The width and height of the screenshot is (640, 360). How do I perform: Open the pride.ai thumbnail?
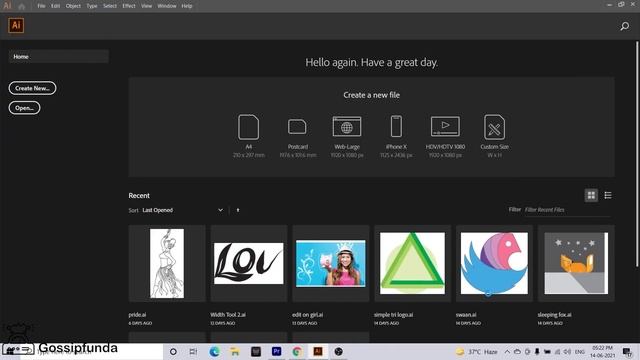(x=167, y=263)
